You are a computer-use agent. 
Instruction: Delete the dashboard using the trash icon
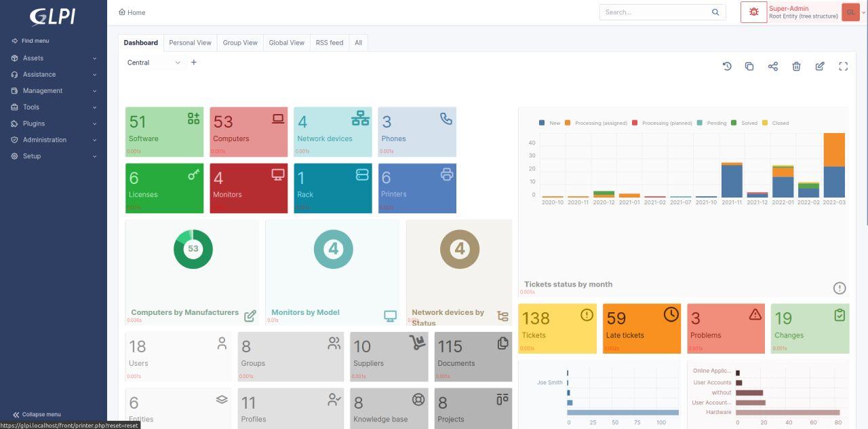pyautogui.click(x=796, y=66)
